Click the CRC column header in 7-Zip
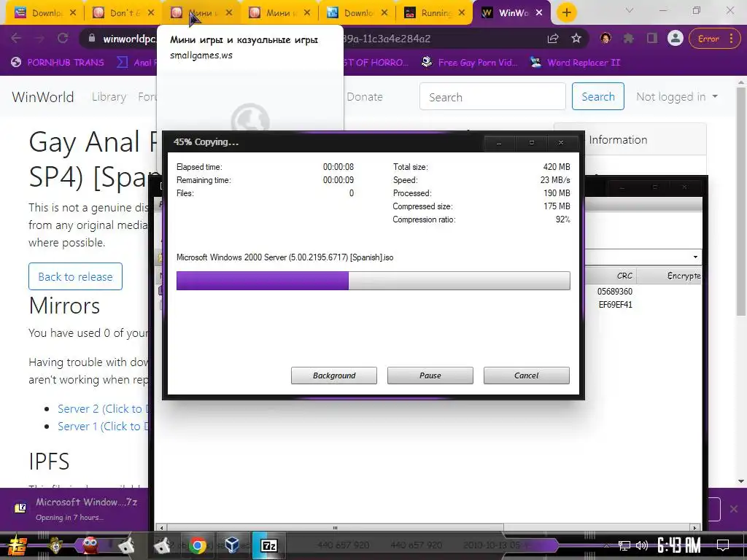 click(611, 276)
